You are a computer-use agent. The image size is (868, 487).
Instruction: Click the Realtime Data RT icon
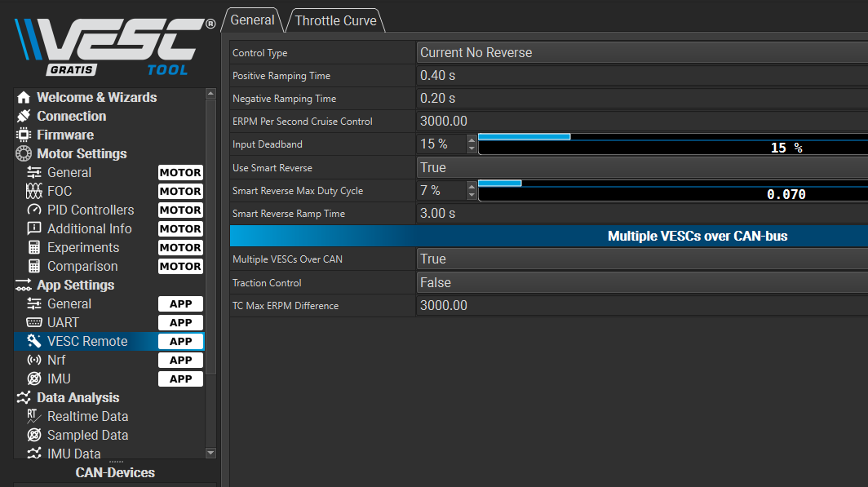(33, 416)
